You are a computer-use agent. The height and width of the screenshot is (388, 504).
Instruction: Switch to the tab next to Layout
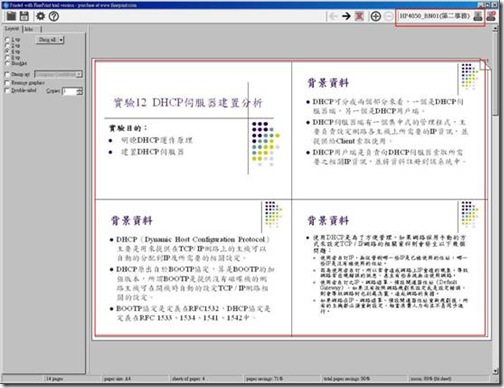[32, 29]
